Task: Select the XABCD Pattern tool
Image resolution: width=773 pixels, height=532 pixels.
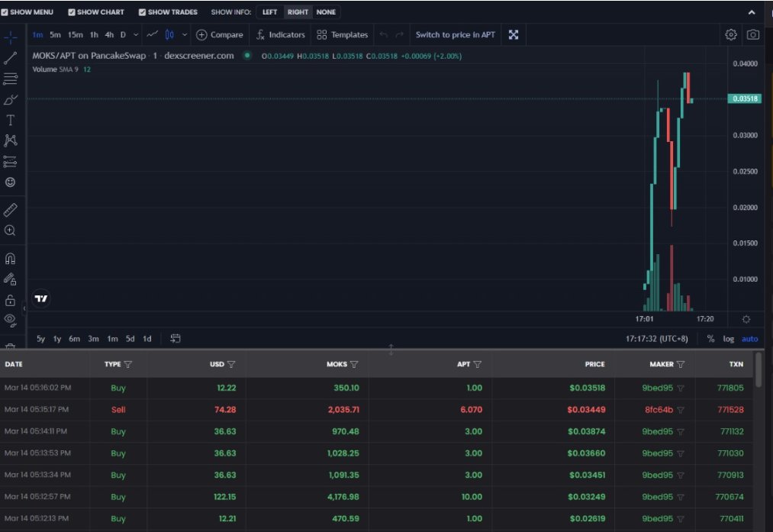Action: point(10,140)
